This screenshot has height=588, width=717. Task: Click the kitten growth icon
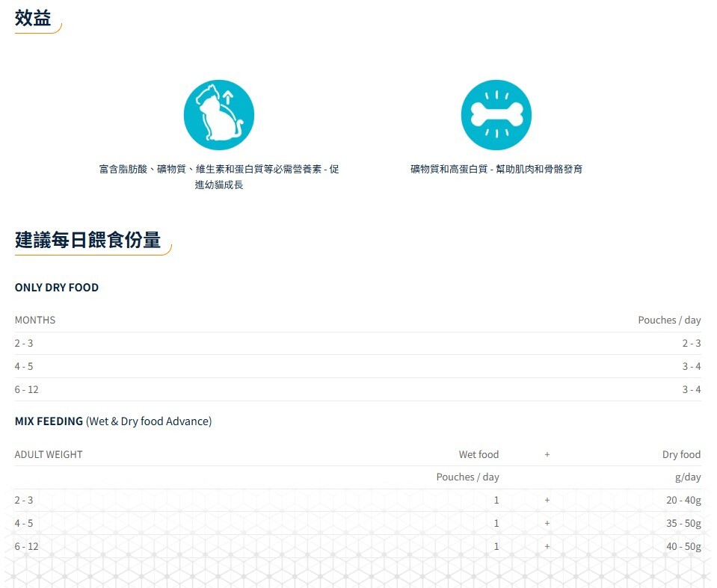tap(218, 115)
